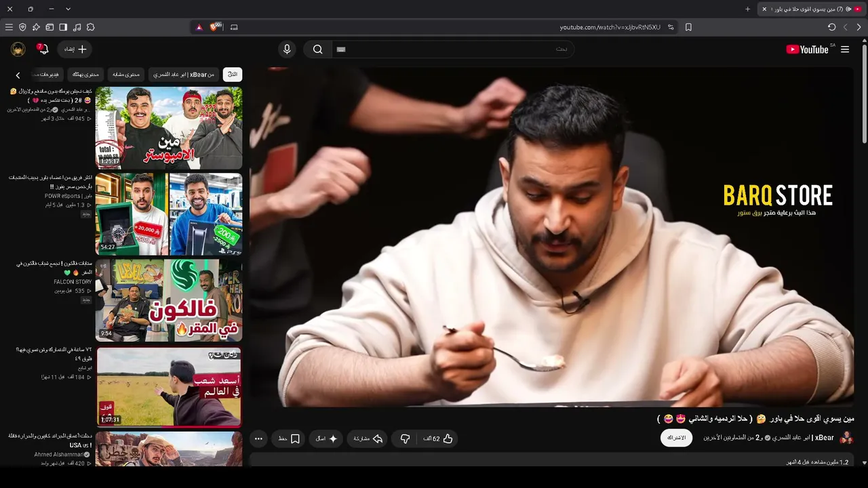
Task: Open the YouTube guide hamburger menu
Action: (x=845, y=49)
